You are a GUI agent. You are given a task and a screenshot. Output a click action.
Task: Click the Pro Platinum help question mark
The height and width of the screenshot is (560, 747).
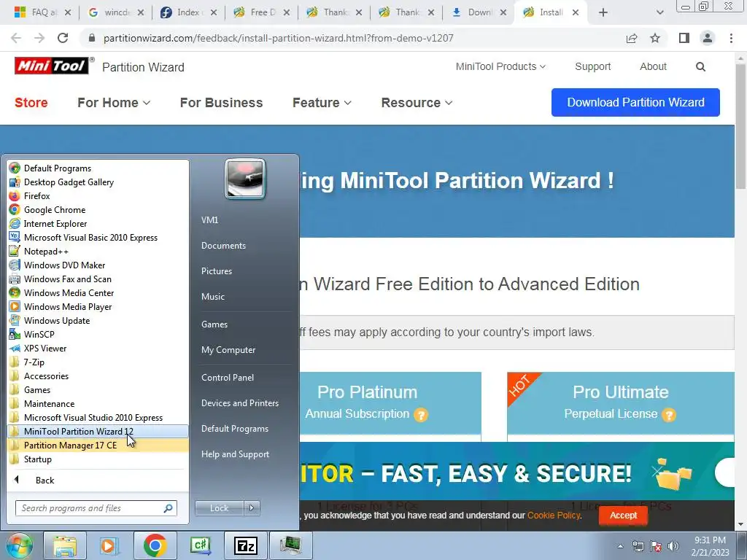[x=420, y=415]
